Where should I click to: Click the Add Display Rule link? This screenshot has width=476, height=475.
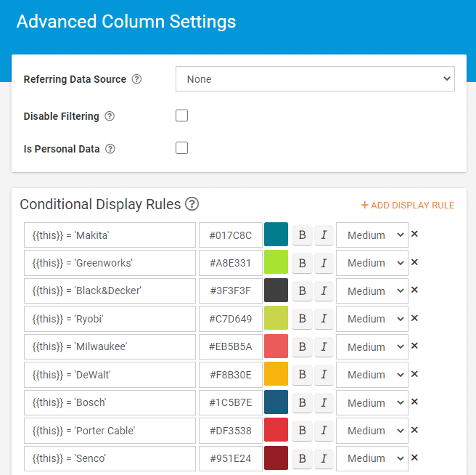pos(408,205)
